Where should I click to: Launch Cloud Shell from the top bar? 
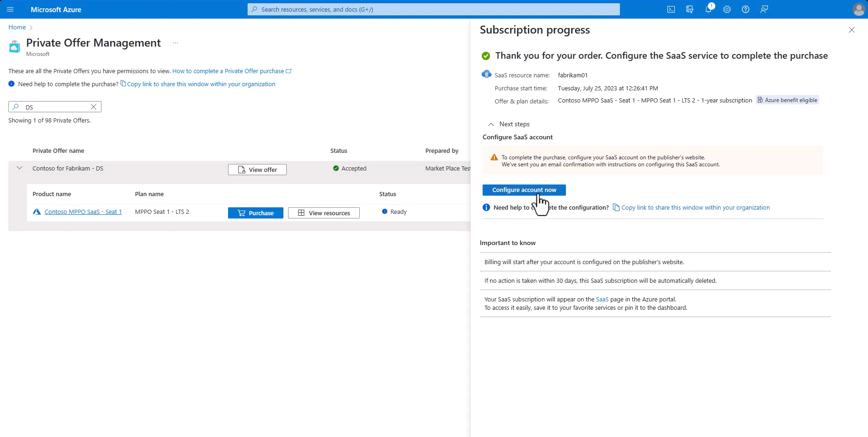point(671,9)
